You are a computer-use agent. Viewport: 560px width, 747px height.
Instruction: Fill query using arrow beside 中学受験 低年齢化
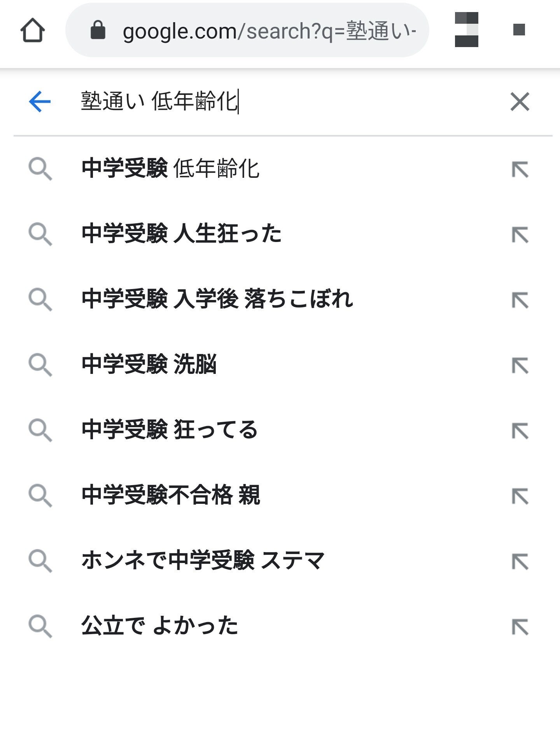coord(520,169)
